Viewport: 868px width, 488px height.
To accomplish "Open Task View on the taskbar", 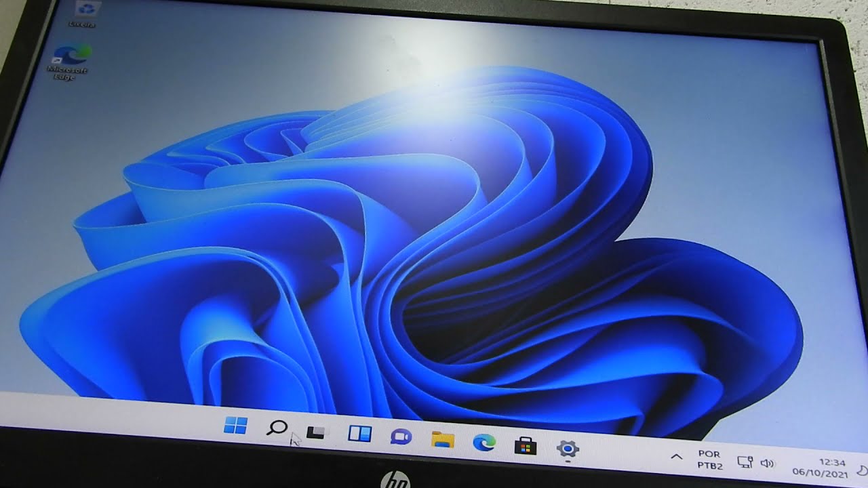I will pos(316,432).
